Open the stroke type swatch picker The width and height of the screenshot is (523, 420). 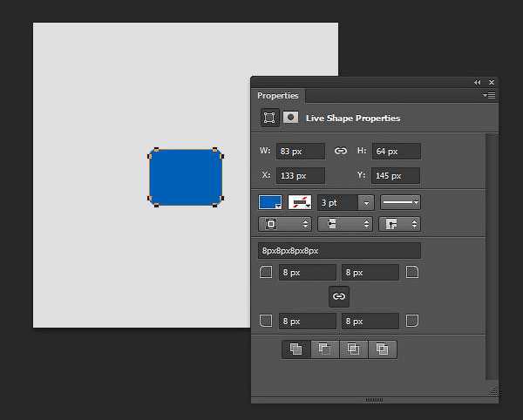click(x=300, y=202)
